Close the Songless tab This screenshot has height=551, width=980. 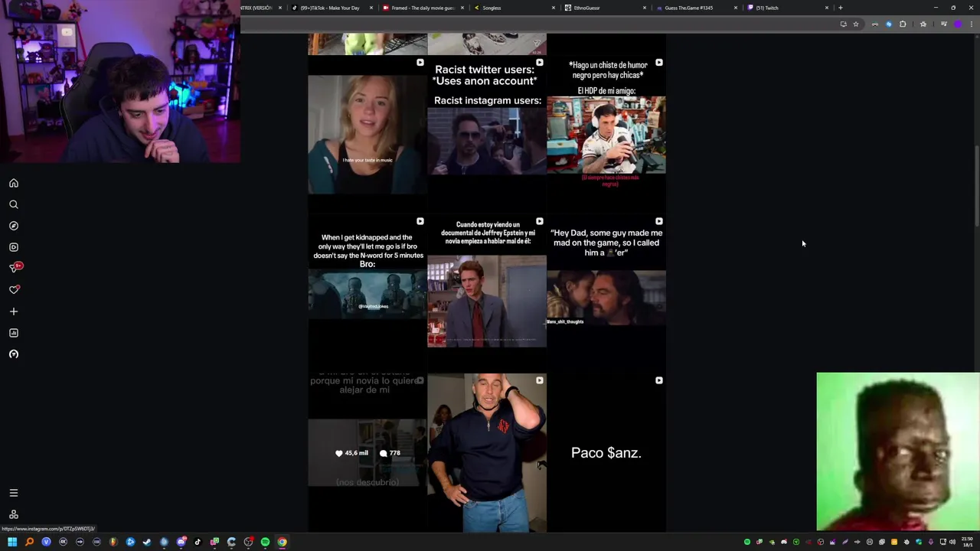(x=554, y=8)
